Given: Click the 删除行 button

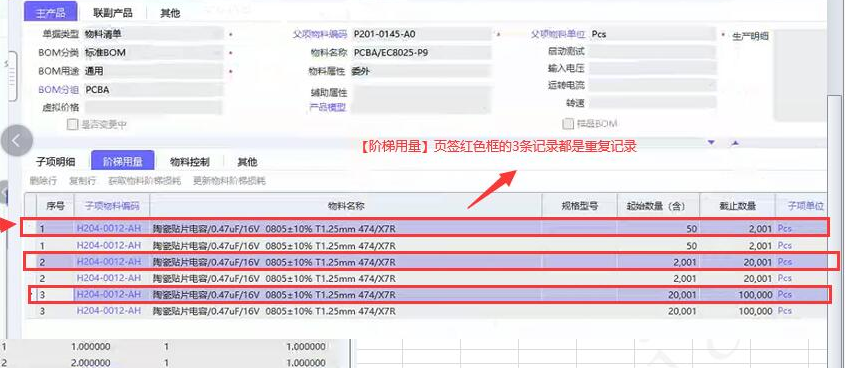Looking at the screenshot, I should (x=44, y=181).
